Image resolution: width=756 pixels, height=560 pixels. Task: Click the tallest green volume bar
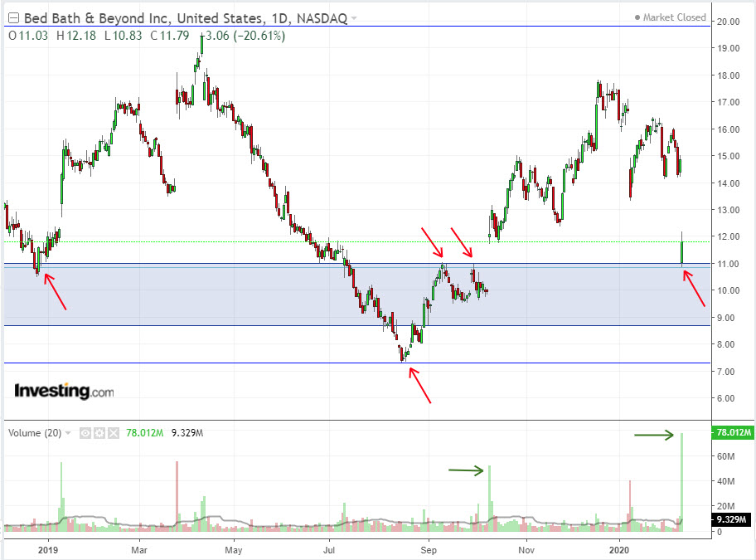pos(681,482)
